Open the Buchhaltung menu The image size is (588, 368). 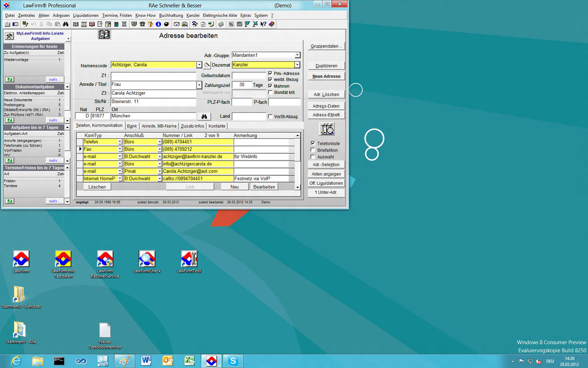tap(171, 15)
